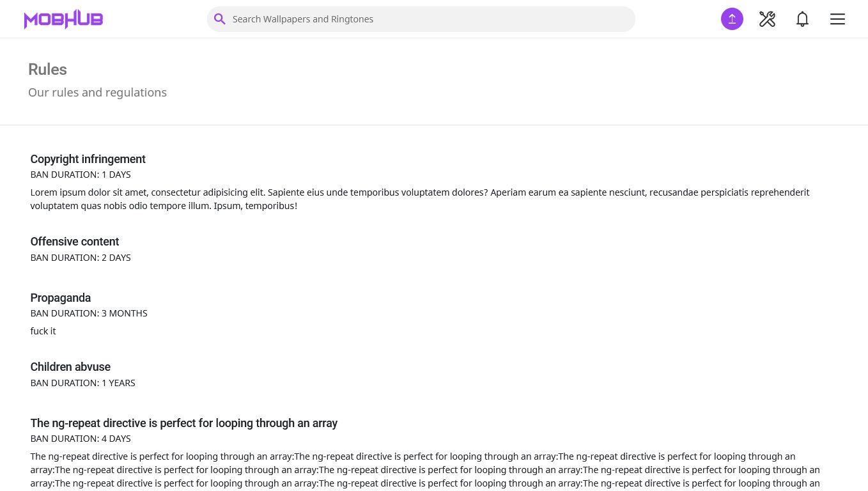The height and width of the screenshot is (491, 868).
Task: Click the BAN DURATION: 2 DAYS label
Action: (81, 258)
